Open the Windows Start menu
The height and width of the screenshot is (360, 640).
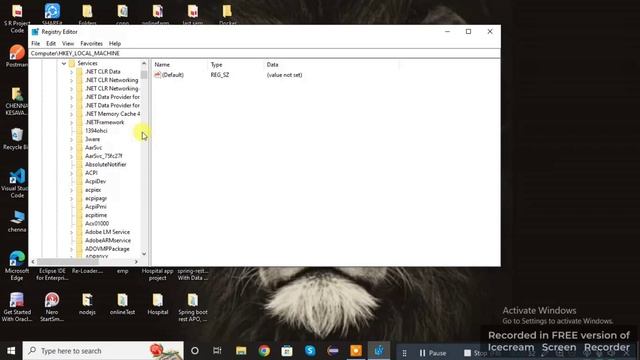[11, 351]
